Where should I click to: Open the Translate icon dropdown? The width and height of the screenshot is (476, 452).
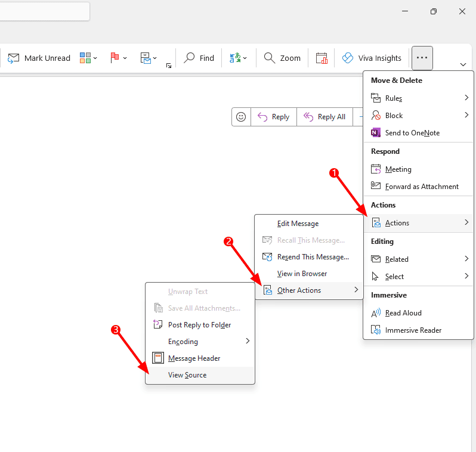[239, 58]
